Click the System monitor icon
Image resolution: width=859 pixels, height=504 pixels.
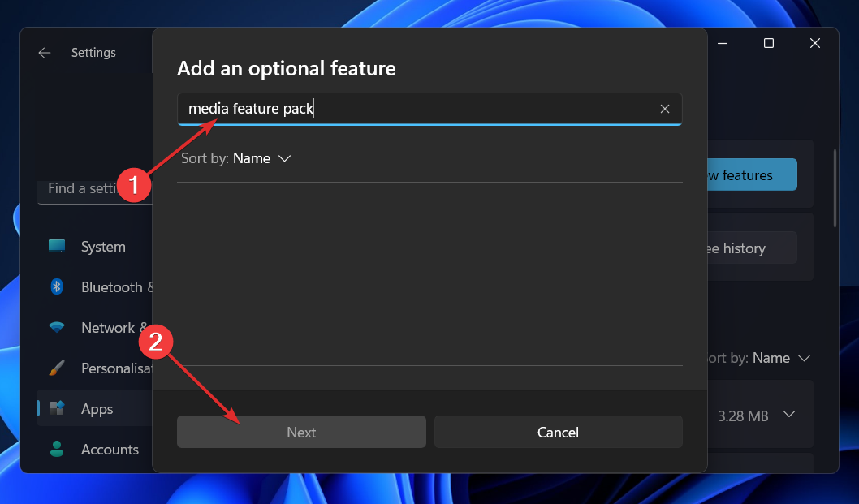point(56,246)
